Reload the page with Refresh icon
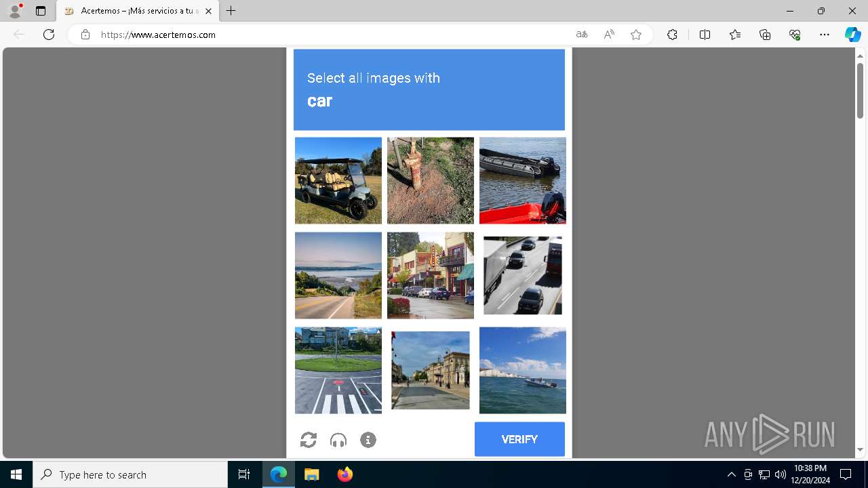 [49, 35]
